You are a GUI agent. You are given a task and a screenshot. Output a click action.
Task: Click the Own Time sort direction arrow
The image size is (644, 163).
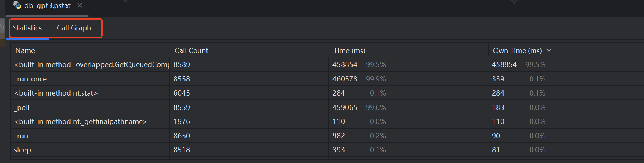(x=549, y=50)
